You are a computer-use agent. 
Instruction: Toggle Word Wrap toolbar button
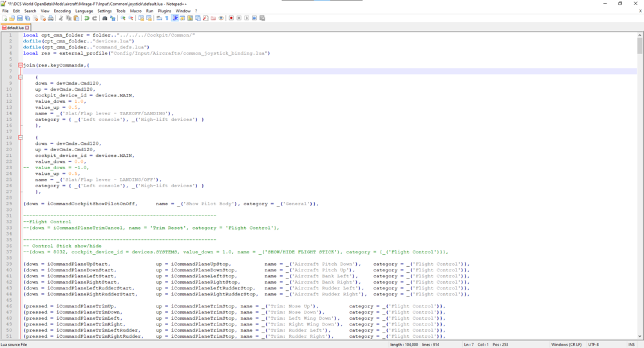(x=159, y=18)
